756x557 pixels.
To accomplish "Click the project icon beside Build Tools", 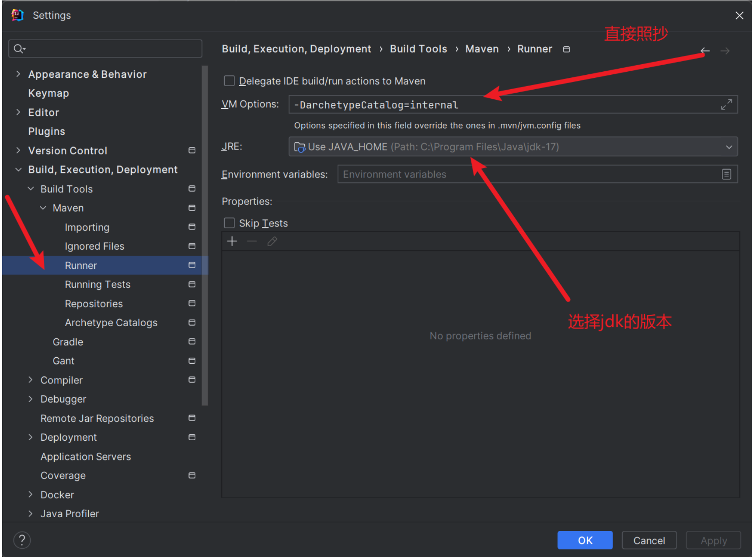I will coord(192,189).
